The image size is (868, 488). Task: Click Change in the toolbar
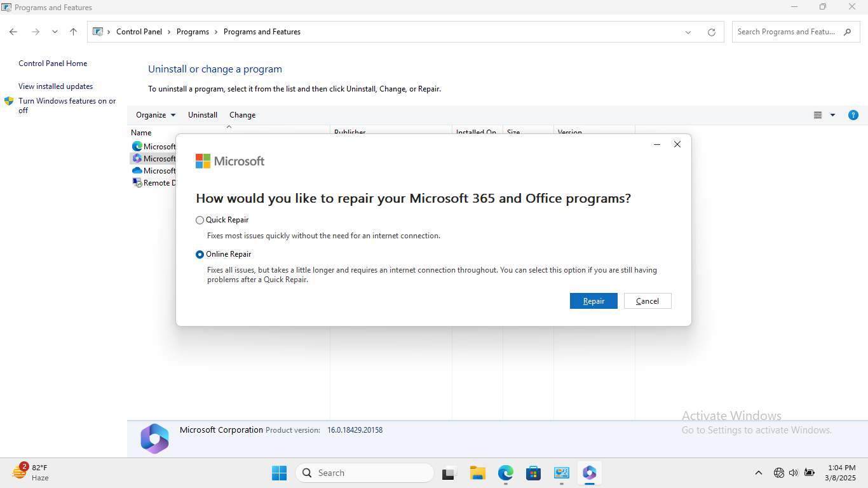point(243,115)
